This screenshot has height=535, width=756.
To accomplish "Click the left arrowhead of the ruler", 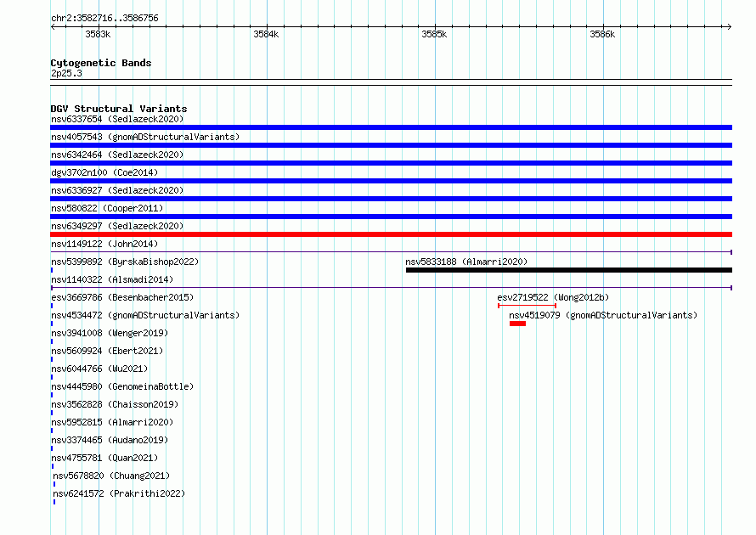I will pos(53,26).
